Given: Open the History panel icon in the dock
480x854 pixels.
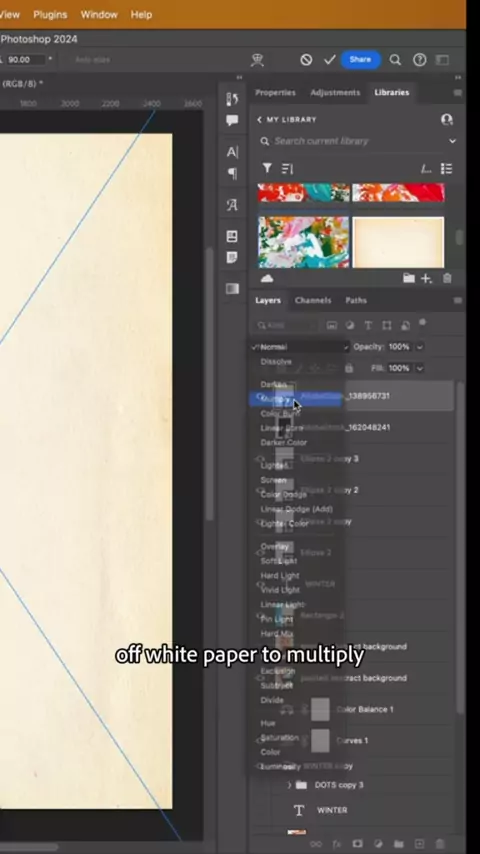Looking at the screenshot, I should pyautogui.click(x=232, y=99).
